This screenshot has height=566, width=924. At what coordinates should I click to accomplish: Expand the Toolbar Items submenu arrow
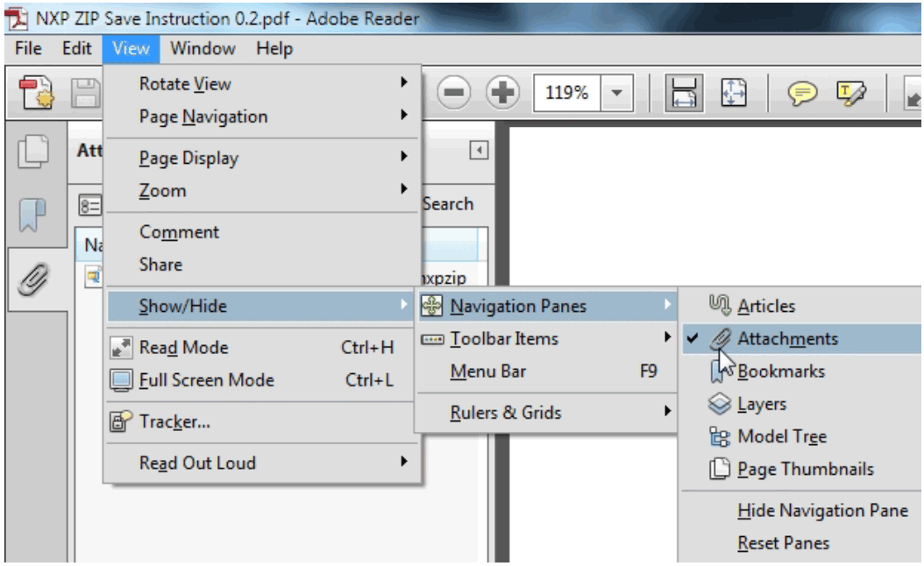667,337
